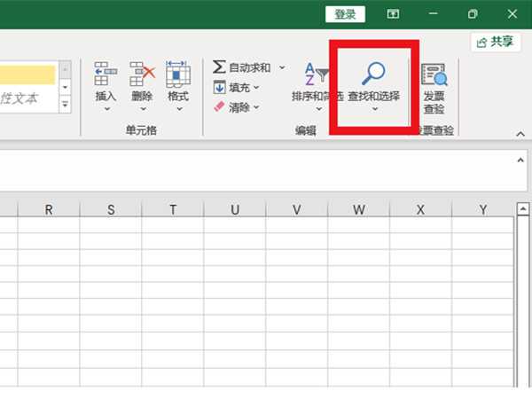Open the Sort and Filter icon
This screenshot has width=532, height=399.
[316, 74]
